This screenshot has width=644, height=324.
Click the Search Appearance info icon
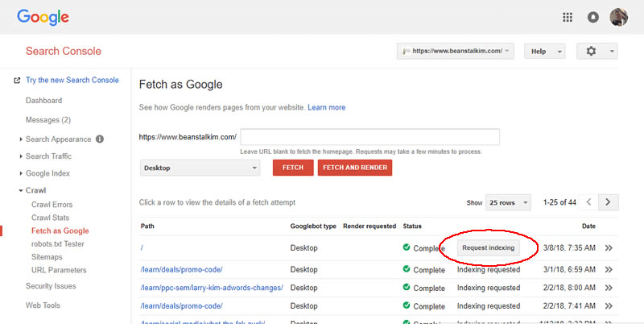pyautogui.click(x=100, y=139)
